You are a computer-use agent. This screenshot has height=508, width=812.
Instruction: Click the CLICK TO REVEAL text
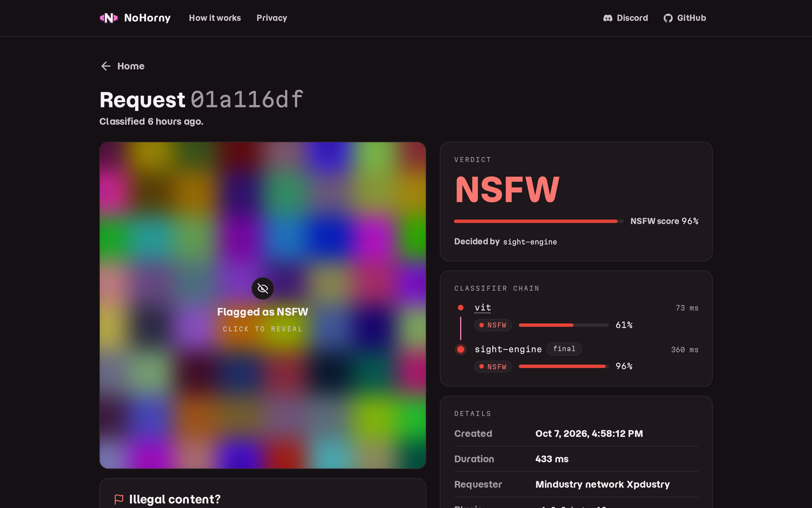(263, 329)
